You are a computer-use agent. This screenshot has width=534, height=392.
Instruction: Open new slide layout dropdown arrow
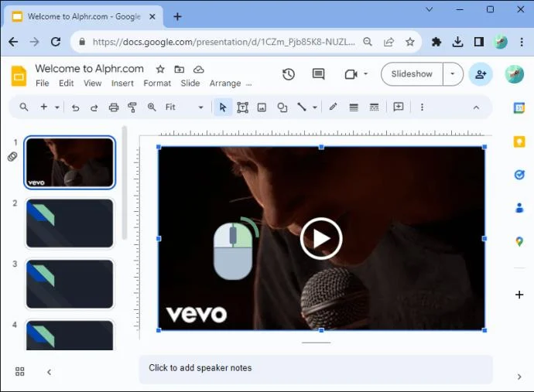click(x=57, y=107)
